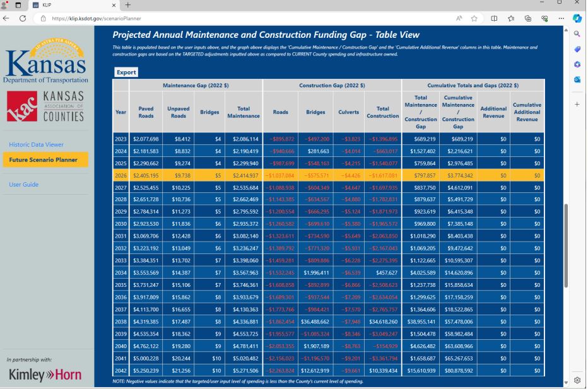This screenshot has width=588, height=389.
Task: Select Future Scenario Planner in sidebar
Action: 42,160
